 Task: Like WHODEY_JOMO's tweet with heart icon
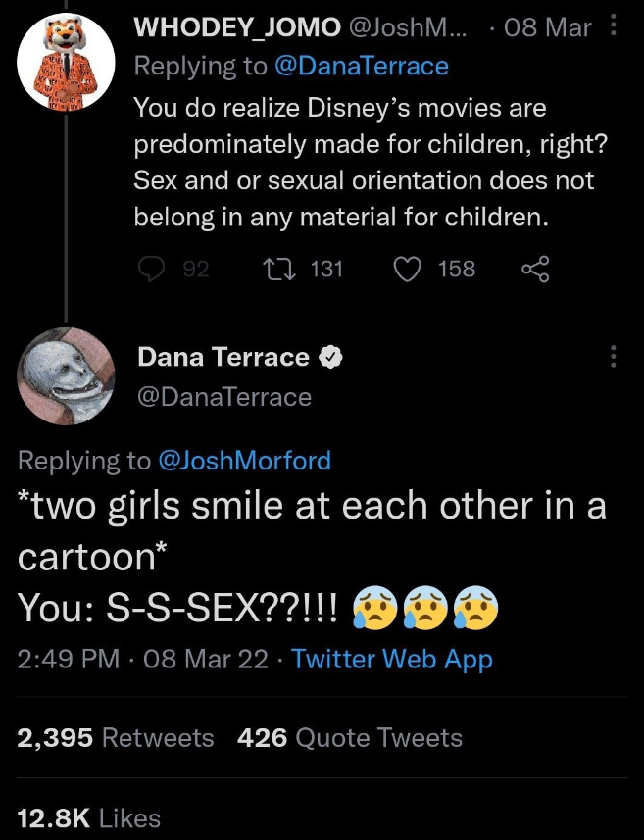(408, 268)
